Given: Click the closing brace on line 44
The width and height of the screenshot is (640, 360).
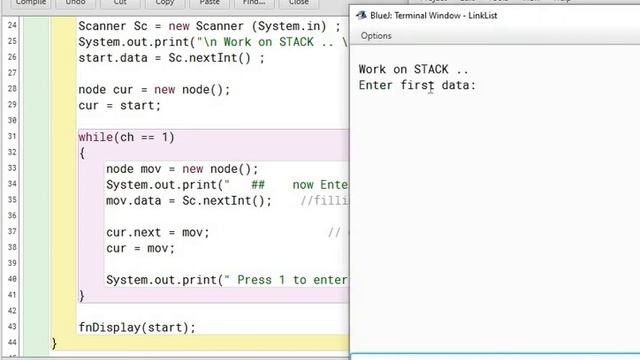Looking at the screenshot, I should coord(54,343).
